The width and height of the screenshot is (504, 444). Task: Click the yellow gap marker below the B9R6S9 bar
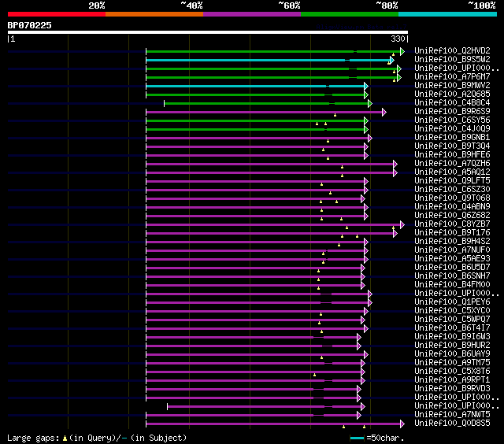335,115
